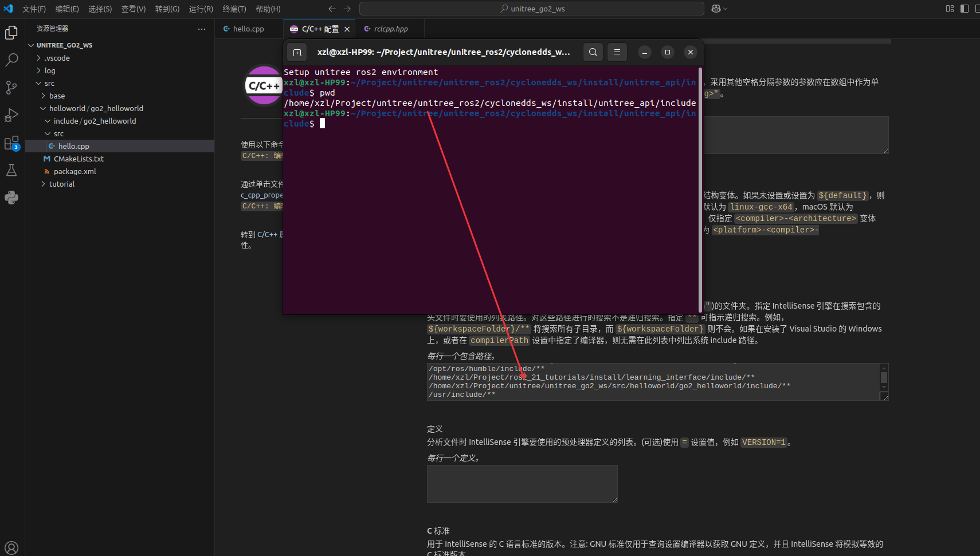Open new tab in terminal window
The width and height of the screenshot is (980, 556).
[x=297, y=52]
